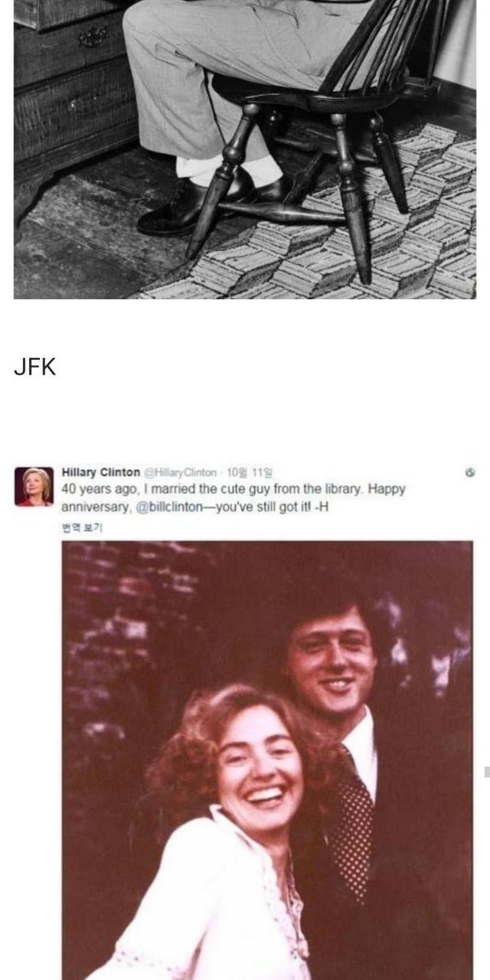Click the @HillaryClinton handle
Screen dimensions: 490x980
point(181,472)
